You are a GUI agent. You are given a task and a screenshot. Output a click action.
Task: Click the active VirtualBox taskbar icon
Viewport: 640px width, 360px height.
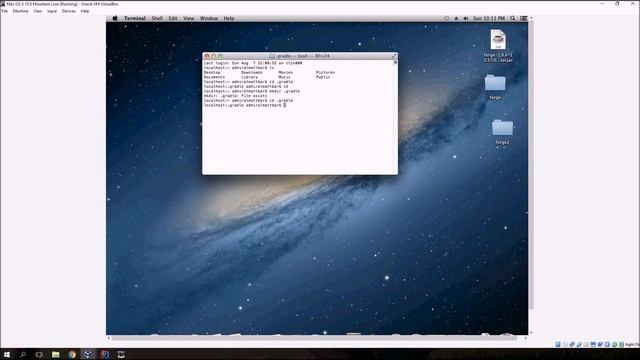(x=88, y=354)
